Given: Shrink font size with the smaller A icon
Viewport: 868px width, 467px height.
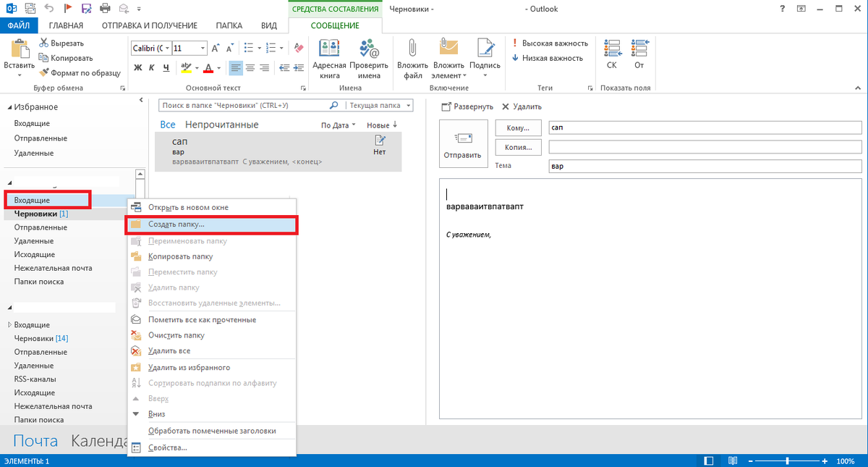Looking at the screenshot, I should pyautogui.click(x=229, y=48).
